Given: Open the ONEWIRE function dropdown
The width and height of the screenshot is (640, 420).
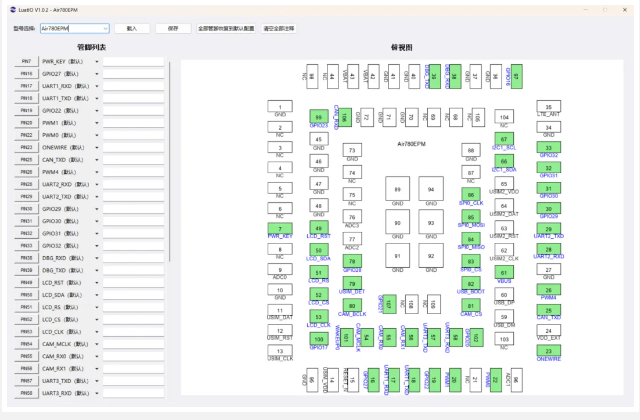Looking at the screenshot, I should [x=97, y=147].
